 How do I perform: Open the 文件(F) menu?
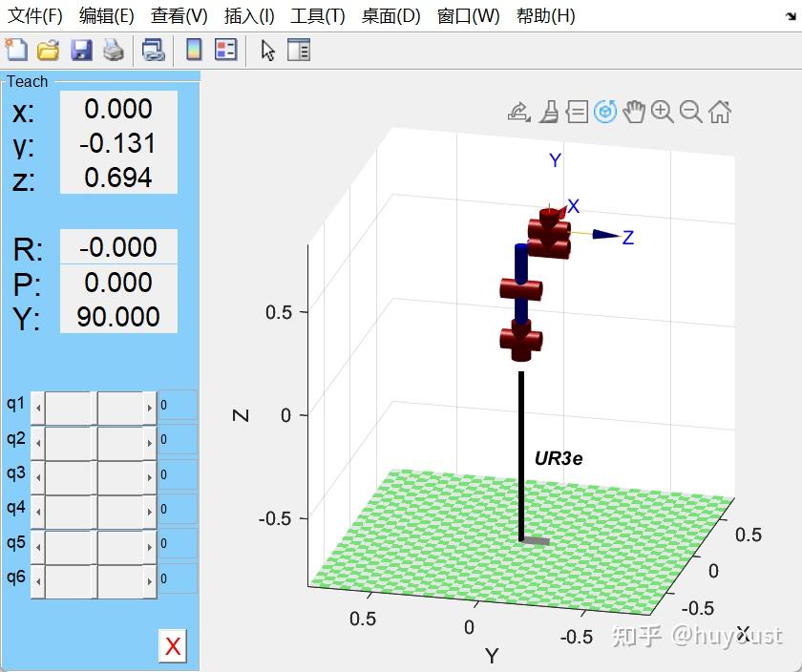coord(35,15)
